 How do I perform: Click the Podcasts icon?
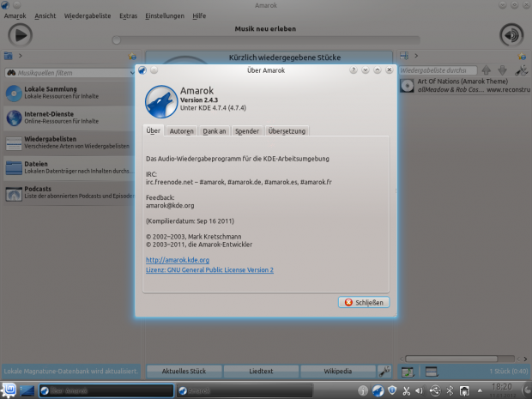click(x=14, y=193)
